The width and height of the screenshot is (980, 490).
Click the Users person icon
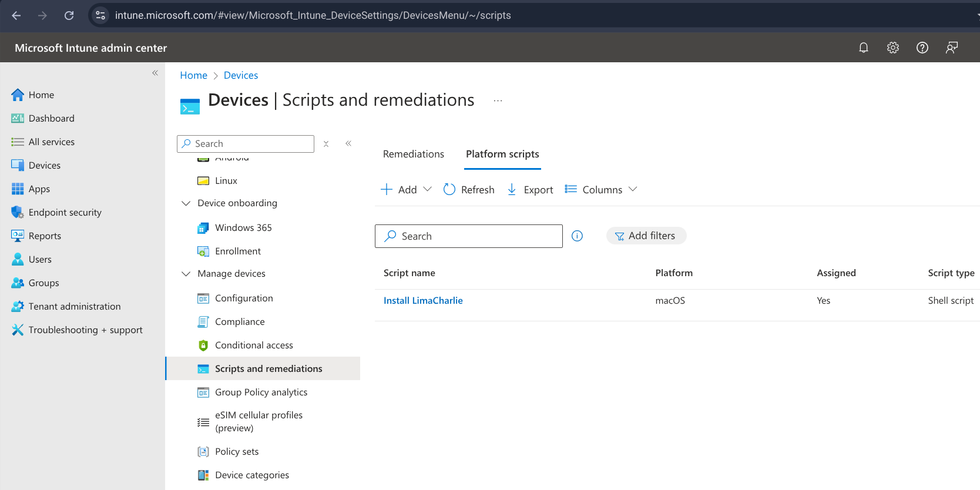pos(18,259)
